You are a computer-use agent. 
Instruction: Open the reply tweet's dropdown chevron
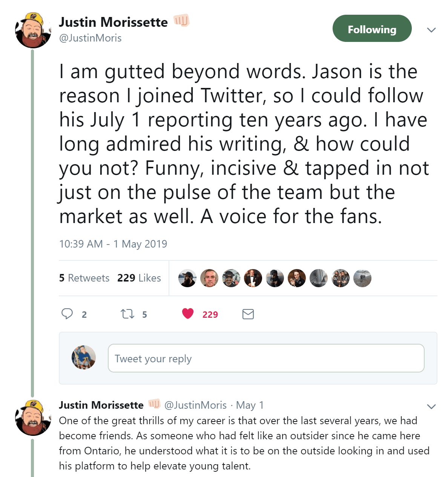click(x=431, y=406)
